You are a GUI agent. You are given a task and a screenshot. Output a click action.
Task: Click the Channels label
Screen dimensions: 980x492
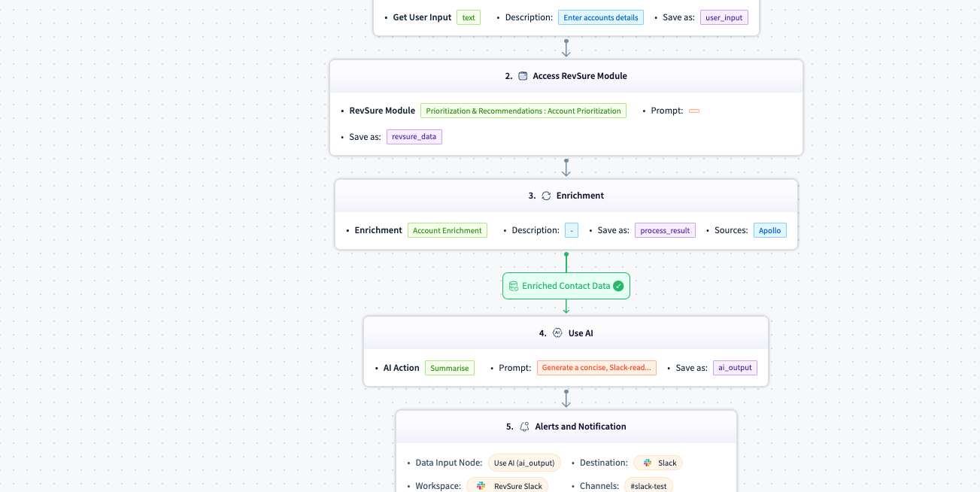point(599,486)
